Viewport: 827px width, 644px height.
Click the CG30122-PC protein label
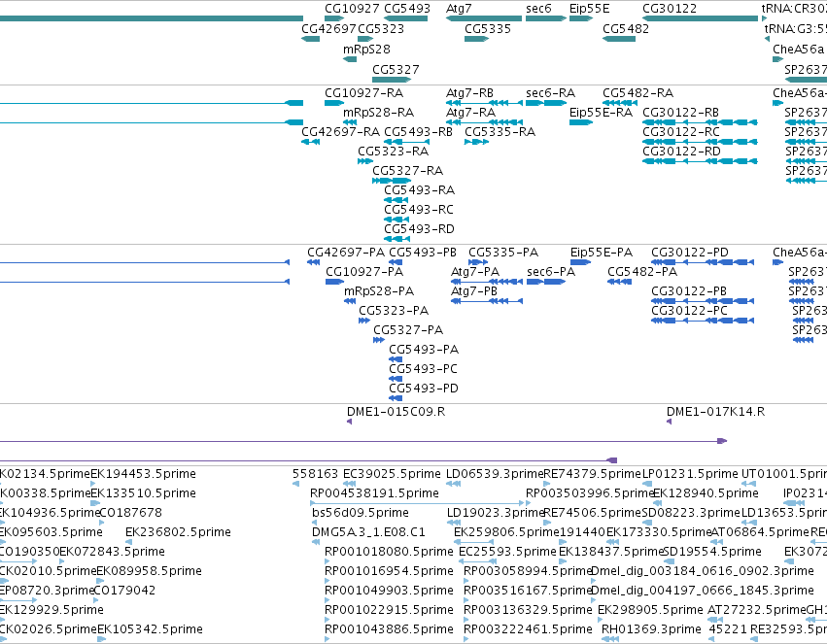(689, 311)
